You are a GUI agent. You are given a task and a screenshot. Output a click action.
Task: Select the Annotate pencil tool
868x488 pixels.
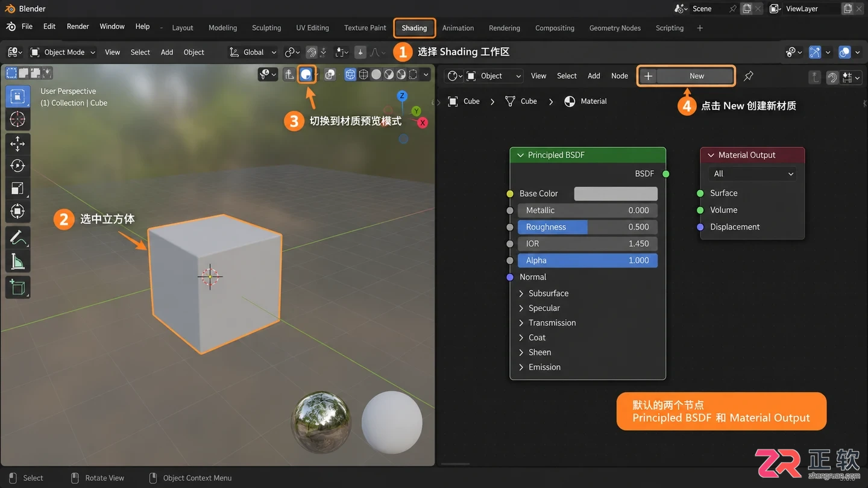click(x=17, y=238)
